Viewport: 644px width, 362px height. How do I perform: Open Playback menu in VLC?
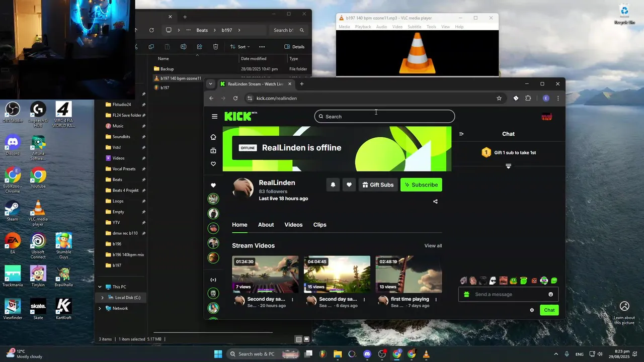click(x=363, y=27)
